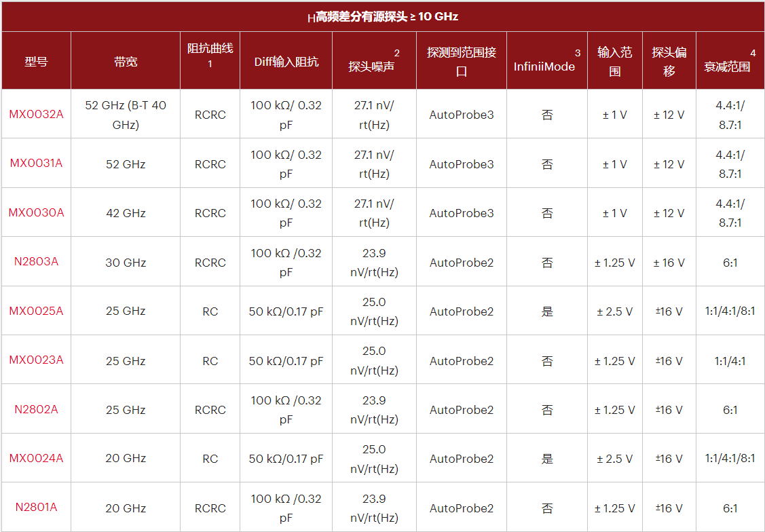
Task: Select MX0031A's 52 GHz bandwidth cell
Action: (126, 164)
